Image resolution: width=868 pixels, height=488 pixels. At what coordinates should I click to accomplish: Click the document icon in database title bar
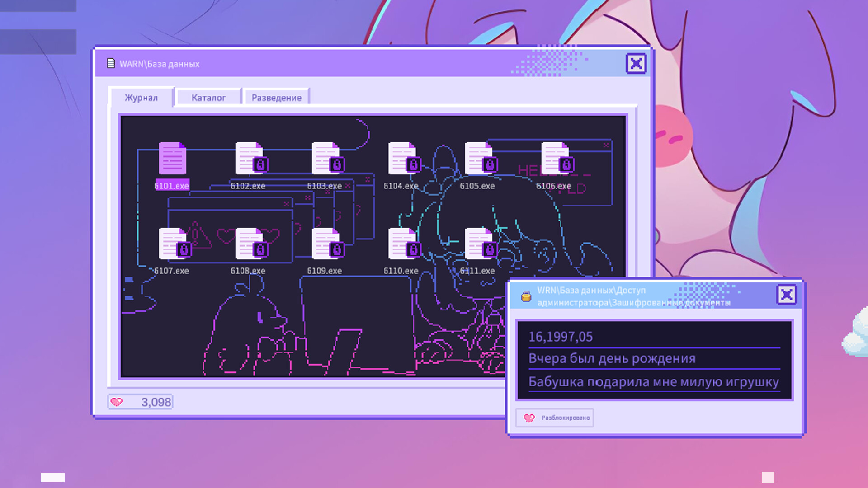tap(111, 63)
